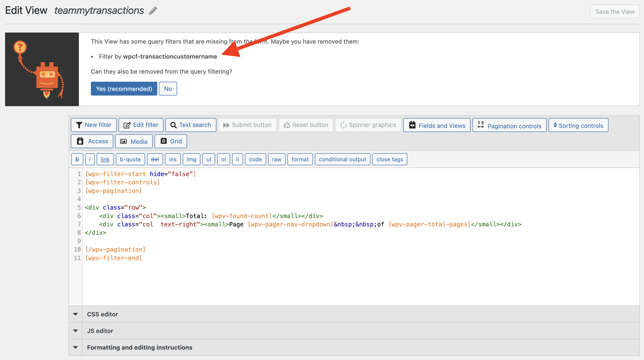Click the spinner icon on Spinner graphics
Viewport: 644px width, 360px height.
[343, 125]
